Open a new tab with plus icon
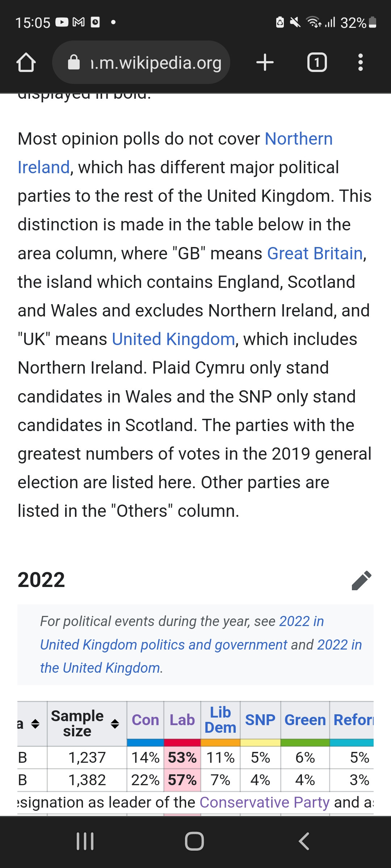The width and height of the screenshot is (391, 868). click(x=265, y=63)
